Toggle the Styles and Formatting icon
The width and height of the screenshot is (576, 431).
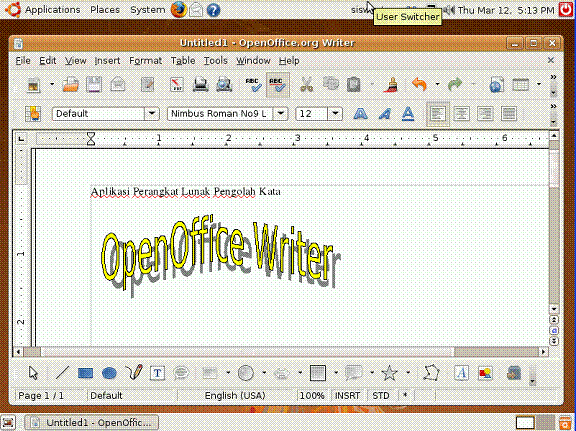click(33, 114)
